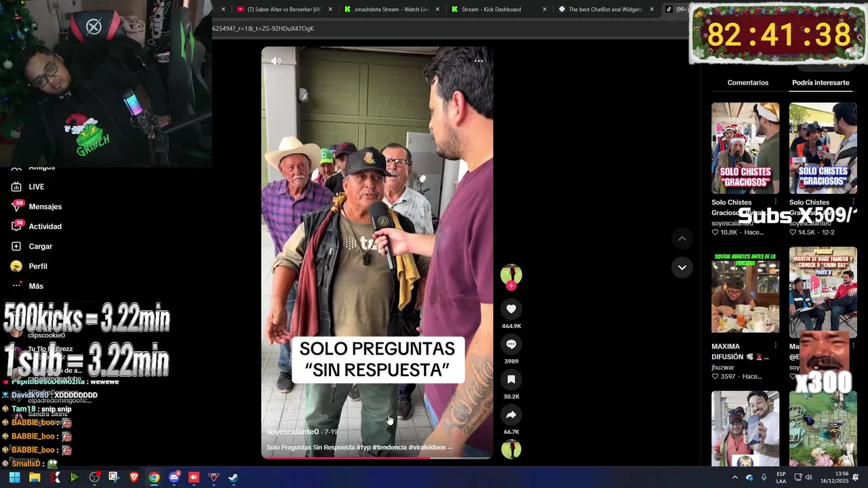Close the Kick Dashboard browser tab
Image resolution: width=868 pixels, height=488 pixels.
tap(545, 9)
